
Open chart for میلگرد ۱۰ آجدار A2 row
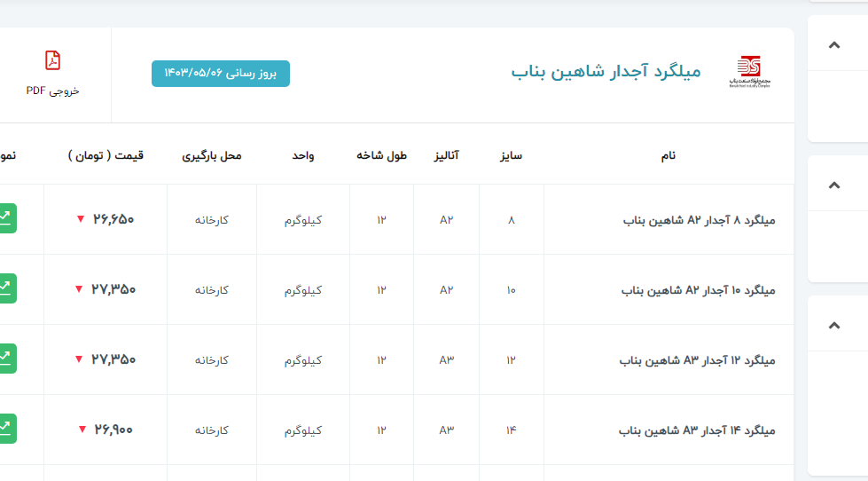click(x=5, y=288)
